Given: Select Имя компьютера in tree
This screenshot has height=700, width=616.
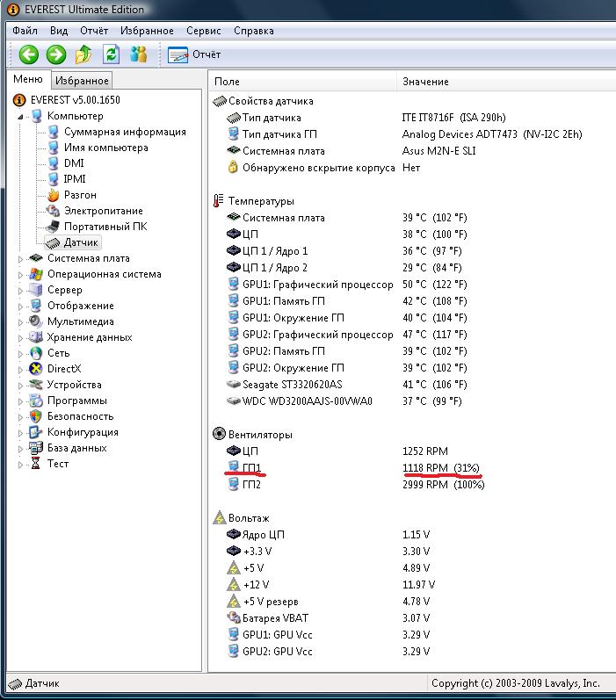Looking at the screenshot, I should coord(105,148).
